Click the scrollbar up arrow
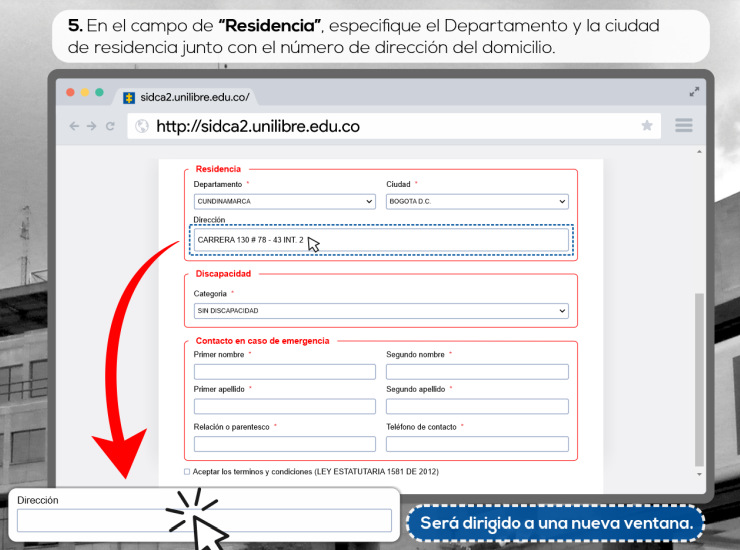This screenshot has height=550, width=740. 699,152
